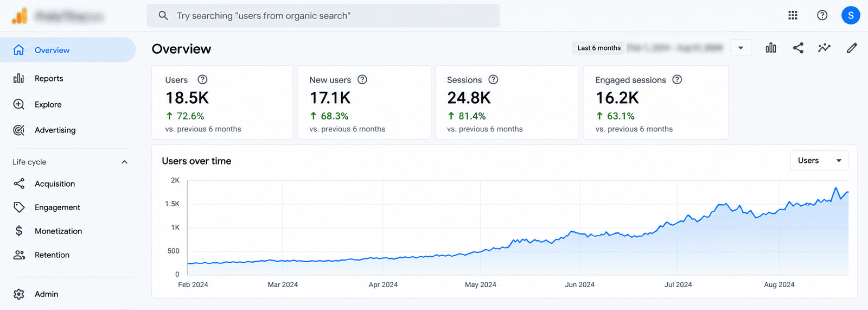
Task: Open Engagement report
Action: [x=57, y=207]
